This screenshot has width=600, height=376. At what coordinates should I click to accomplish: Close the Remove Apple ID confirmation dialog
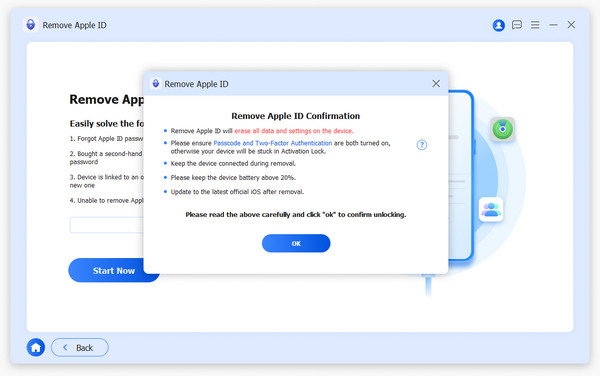436,83
